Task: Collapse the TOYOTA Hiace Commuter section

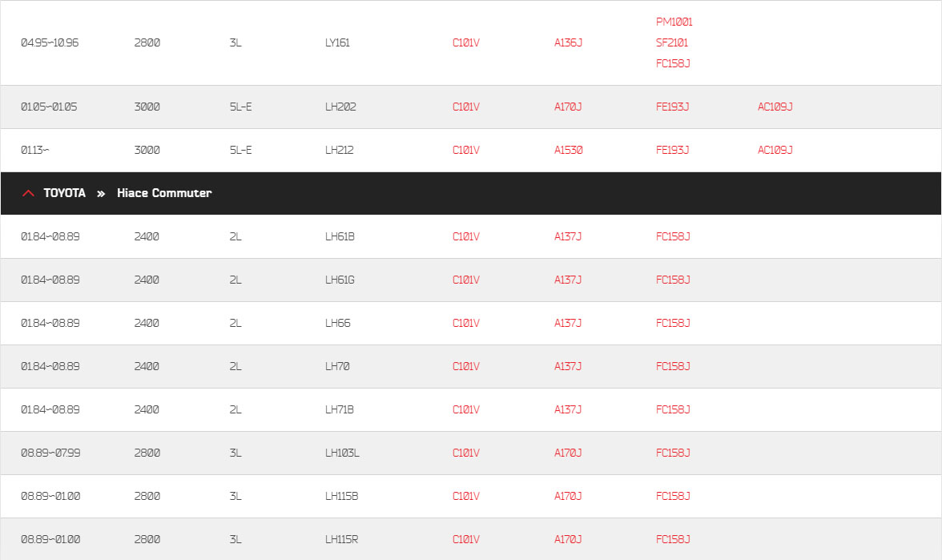Action: [x=471, y=193]
